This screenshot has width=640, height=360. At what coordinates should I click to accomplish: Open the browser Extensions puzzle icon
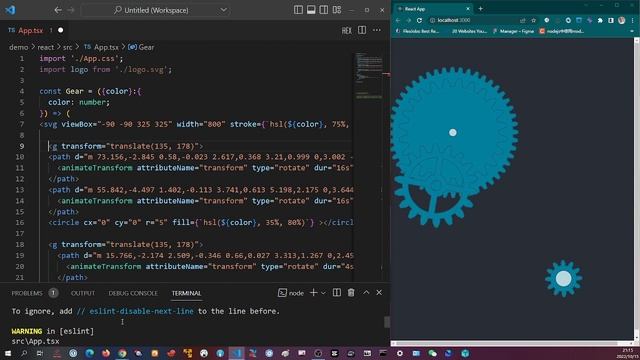600,20
